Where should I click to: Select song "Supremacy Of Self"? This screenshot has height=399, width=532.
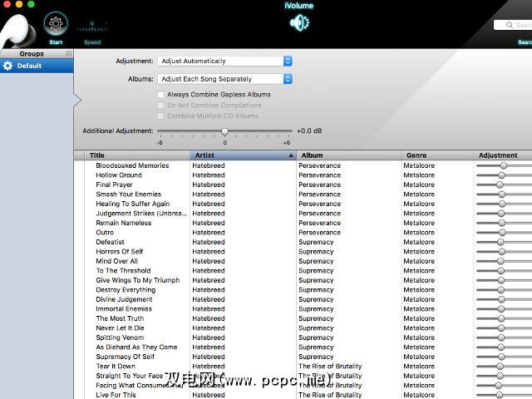point(125,357)
